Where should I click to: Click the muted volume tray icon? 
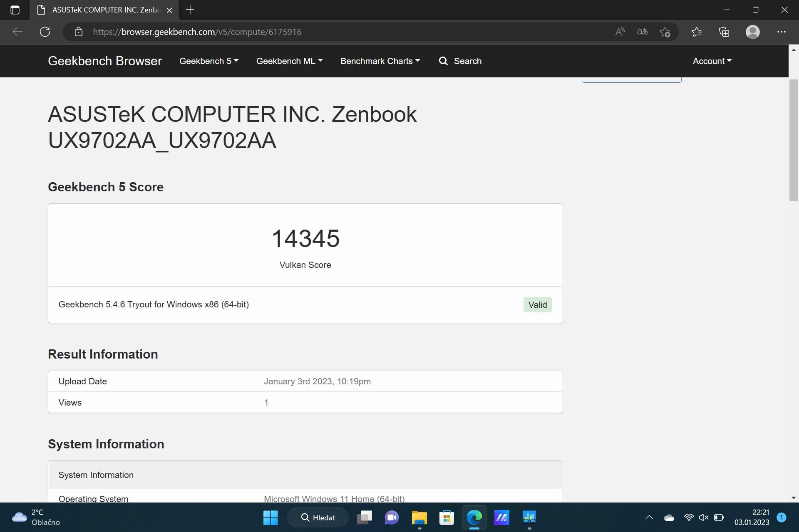pyautogui.click(x=704, y=517)
